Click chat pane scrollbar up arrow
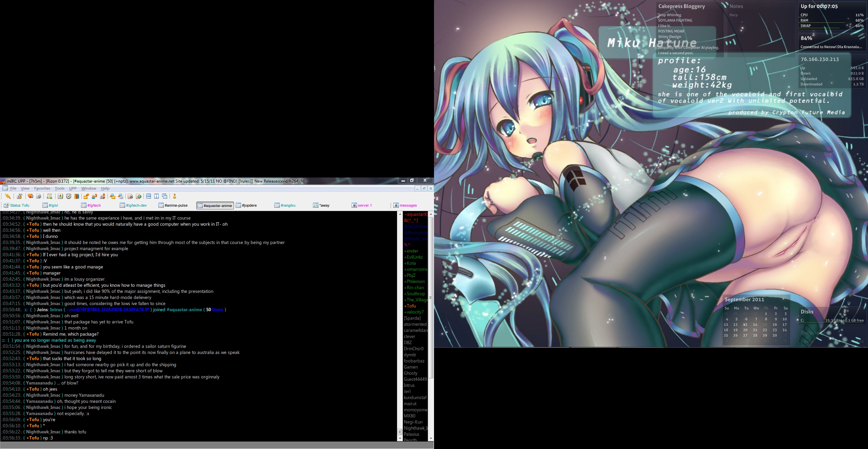This screenshot has height=449, width=868. coord(400,214)
